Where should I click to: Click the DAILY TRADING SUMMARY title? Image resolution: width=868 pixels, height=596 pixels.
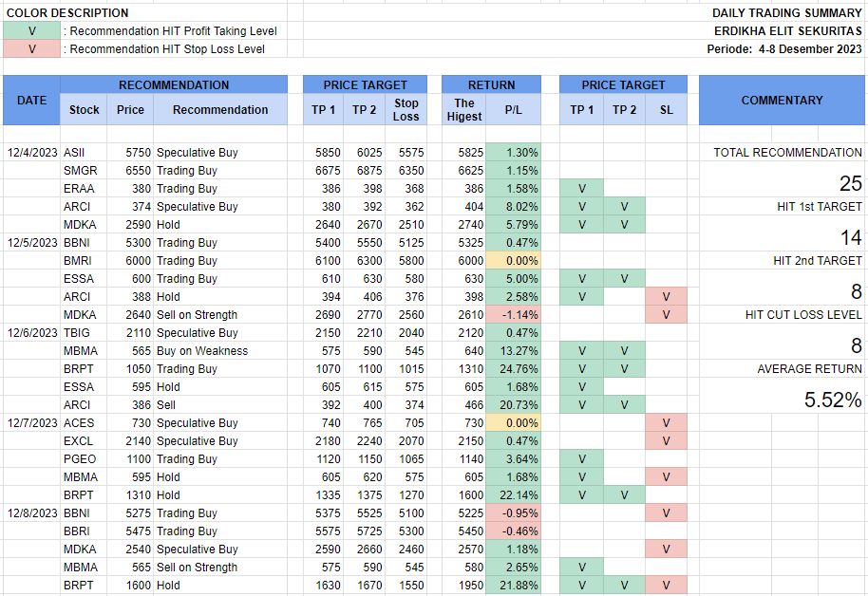[787, 13]
